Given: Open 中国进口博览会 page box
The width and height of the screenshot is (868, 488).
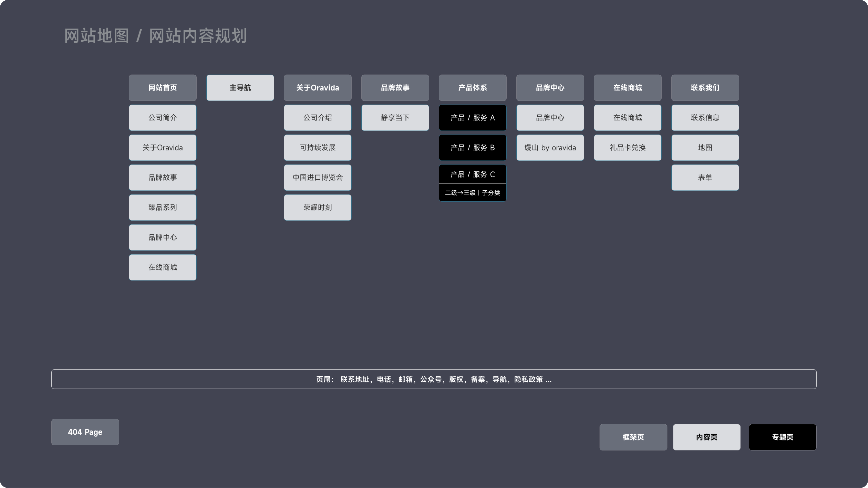Looking at the screenshot, I should (318, 178).
